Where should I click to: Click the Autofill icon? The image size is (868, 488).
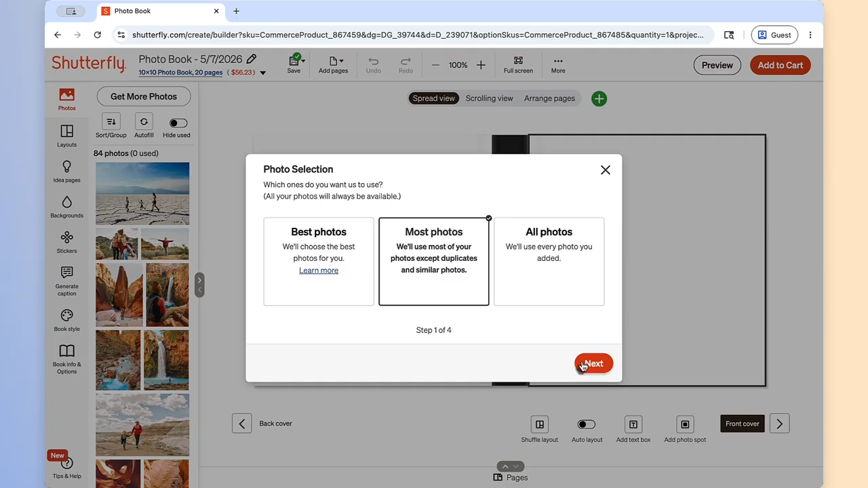coord(144,122)
